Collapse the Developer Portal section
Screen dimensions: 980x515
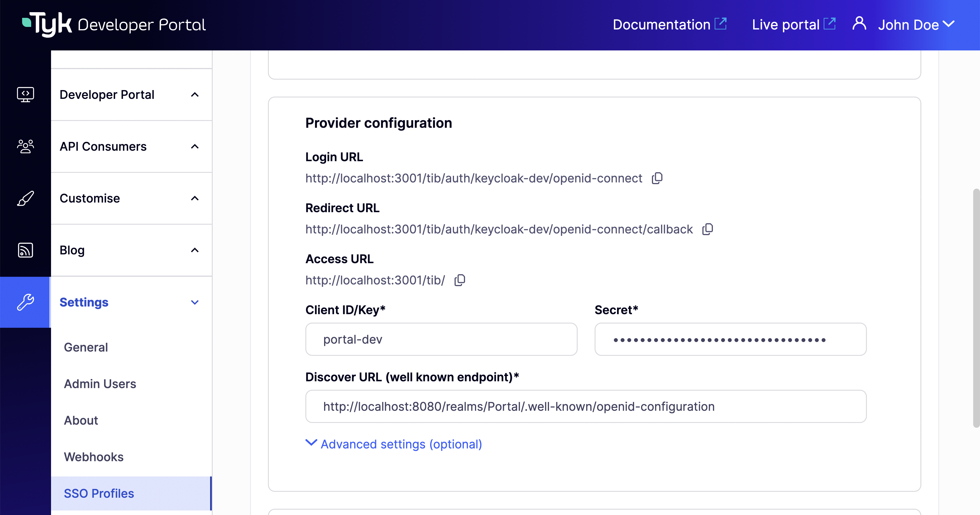pyautogui.click(x=195, y=95)
